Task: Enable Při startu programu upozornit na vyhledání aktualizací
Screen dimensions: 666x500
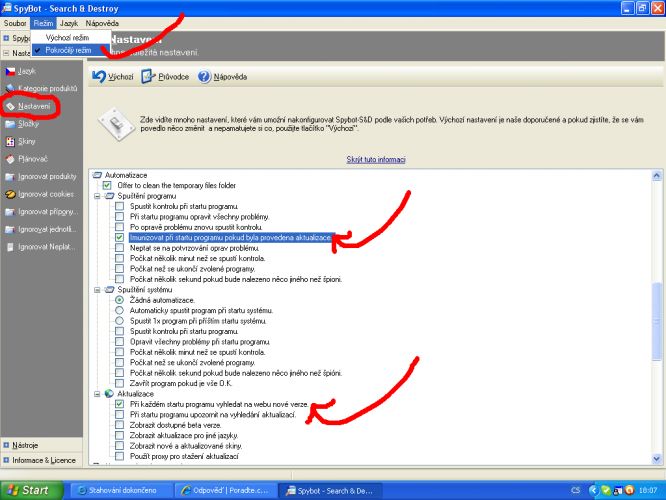Action: pos(119,415)
